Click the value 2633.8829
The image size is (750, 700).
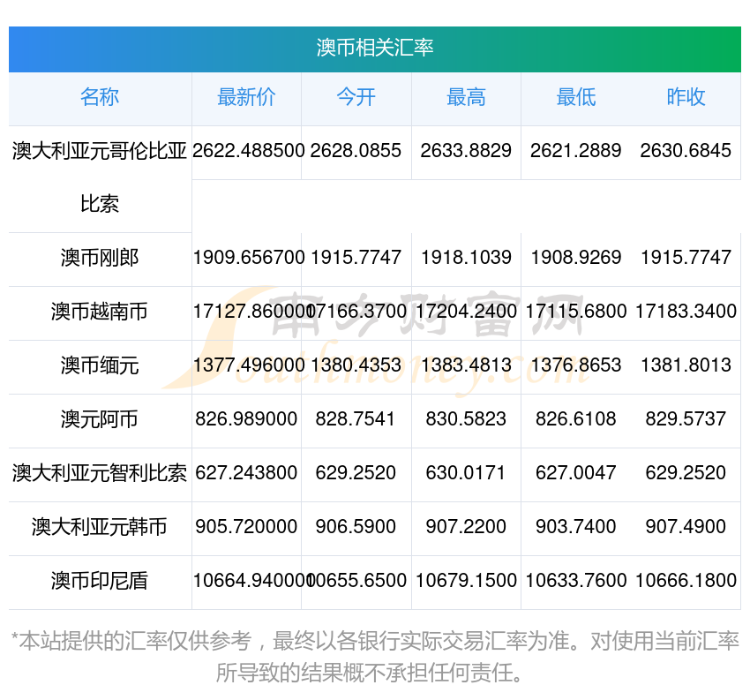pyautogui.click(x=466, y=151)
